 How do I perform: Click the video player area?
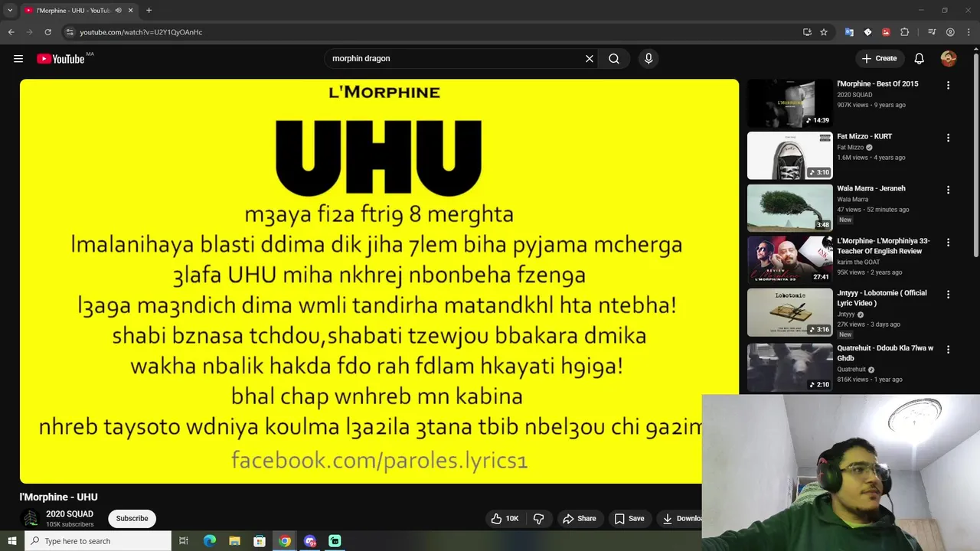[379, 281]
